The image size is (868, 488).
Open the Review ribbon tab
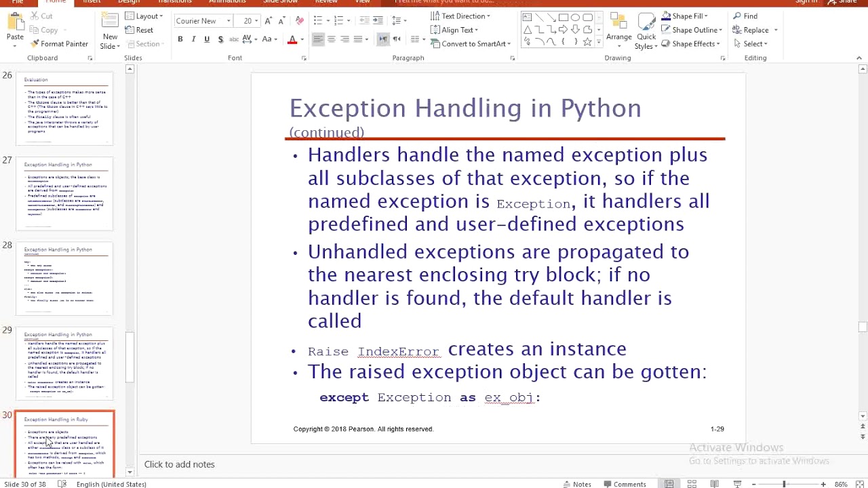(326, 2)
